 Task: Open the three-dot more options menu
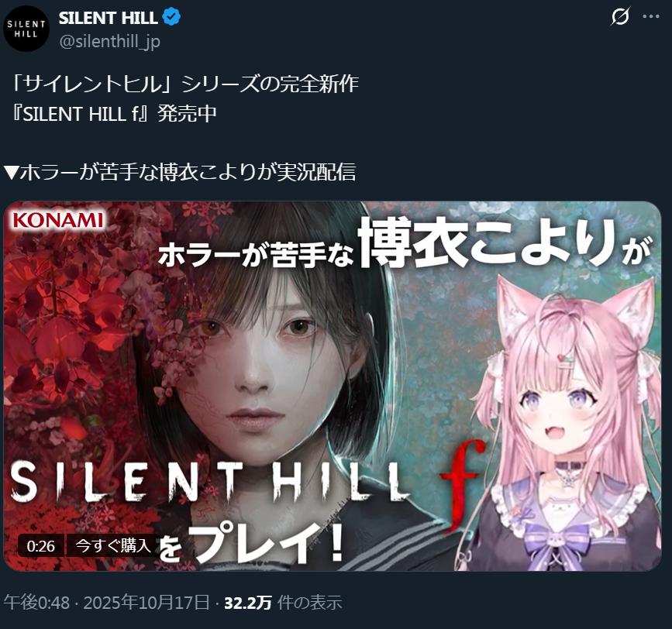coord(651,17)
